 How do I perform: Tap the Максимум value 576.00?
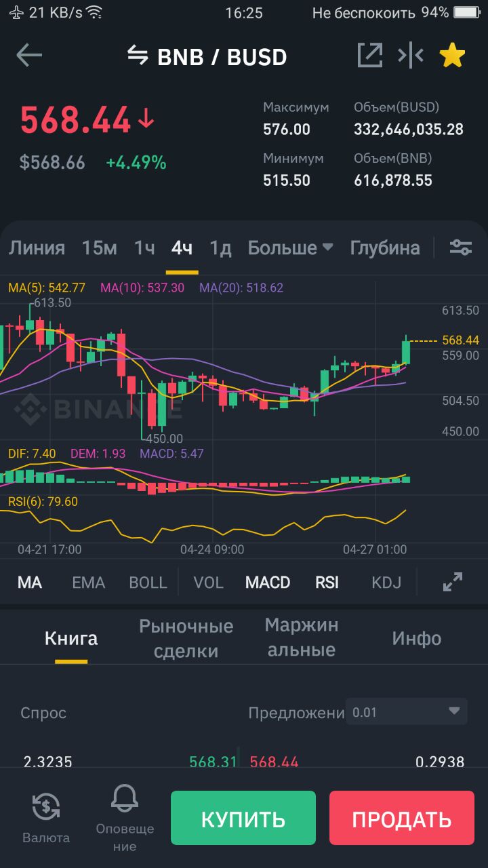(287, 130)
